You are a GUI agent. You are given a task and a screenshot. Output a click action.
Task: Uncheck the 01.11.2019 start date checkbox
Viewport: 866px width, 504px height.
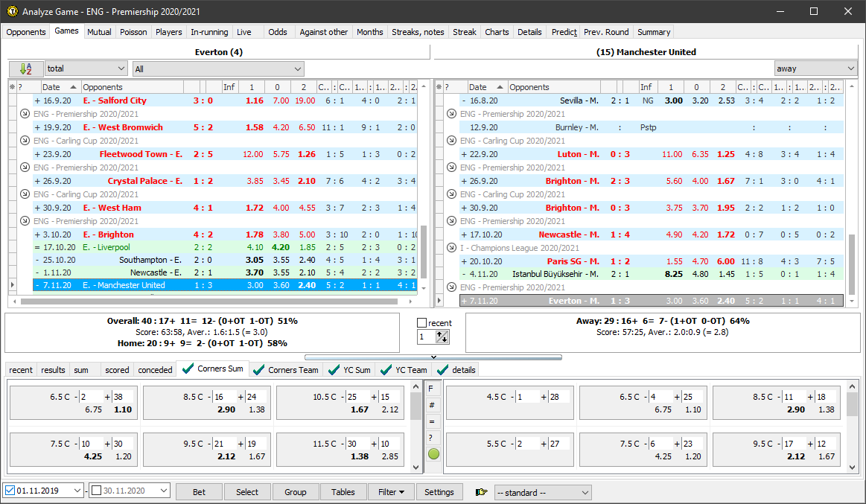click(x=10, y=491)
